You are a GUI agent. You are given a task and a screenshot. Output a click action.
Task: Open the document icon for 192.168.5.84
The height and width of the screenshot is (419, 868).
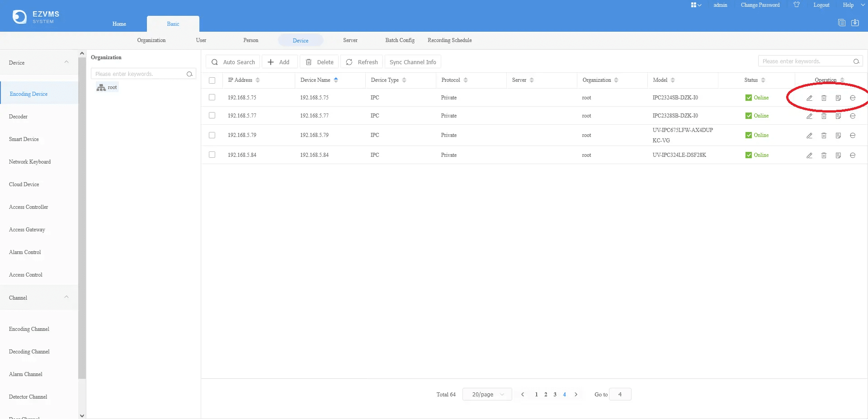pyautogui.click(x=838, y=155)
